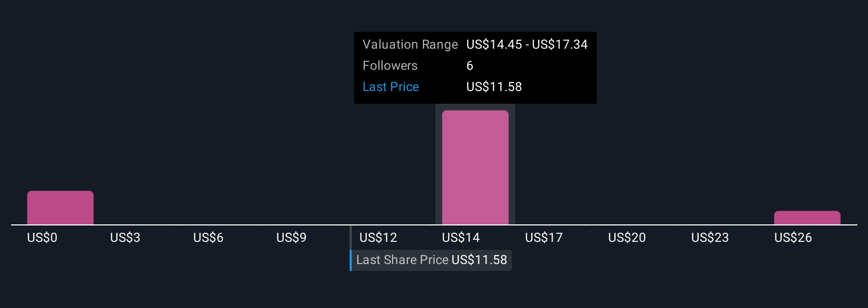868x308 pixels.
Task: Click the US$17 axis label
Action: point(544,238)
